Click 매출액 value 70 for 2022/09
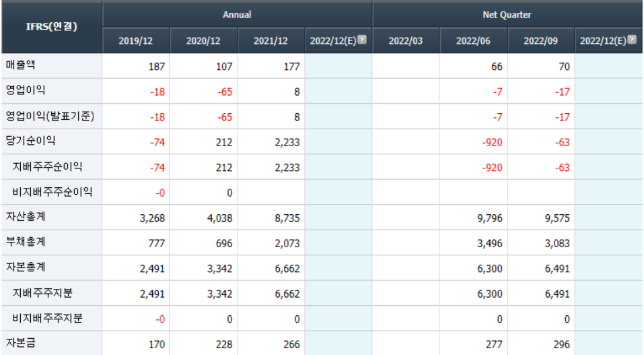This screenshot has width=644, height=355. 565,67
